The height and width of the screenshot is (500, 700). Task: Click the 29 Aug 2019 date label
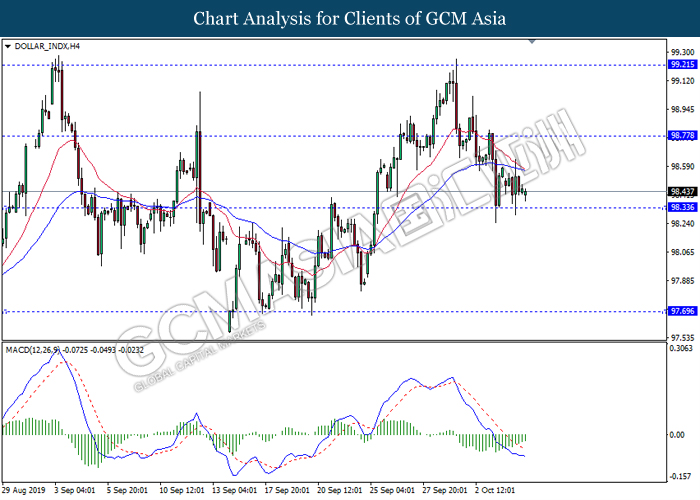click(24, 490)
